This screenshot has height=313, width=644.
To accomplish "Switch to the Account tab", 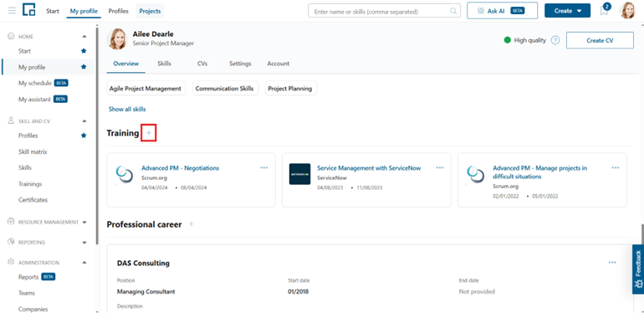I will (279, 64).
